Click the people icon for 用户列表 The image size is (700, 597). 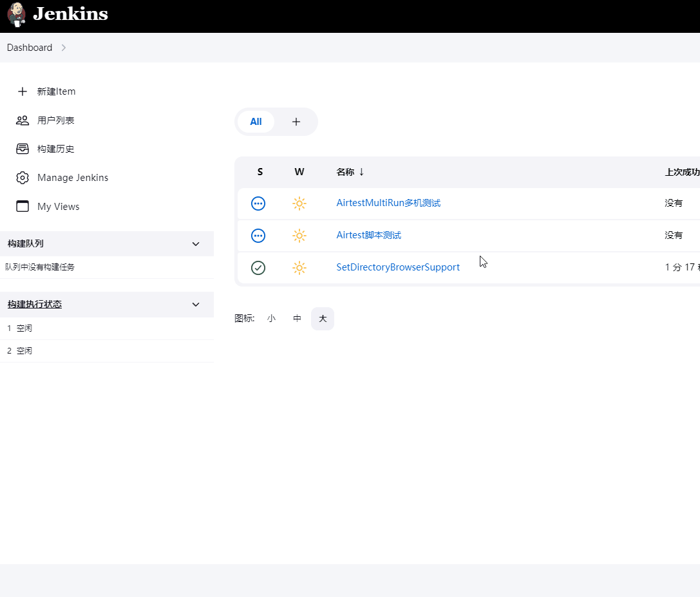tap(23, 120)
